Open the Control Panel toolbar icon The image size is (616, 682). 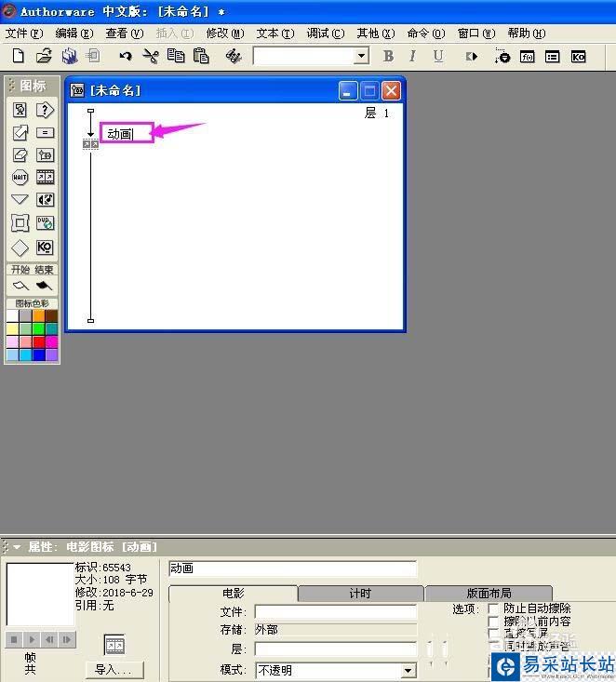[502, 56]
